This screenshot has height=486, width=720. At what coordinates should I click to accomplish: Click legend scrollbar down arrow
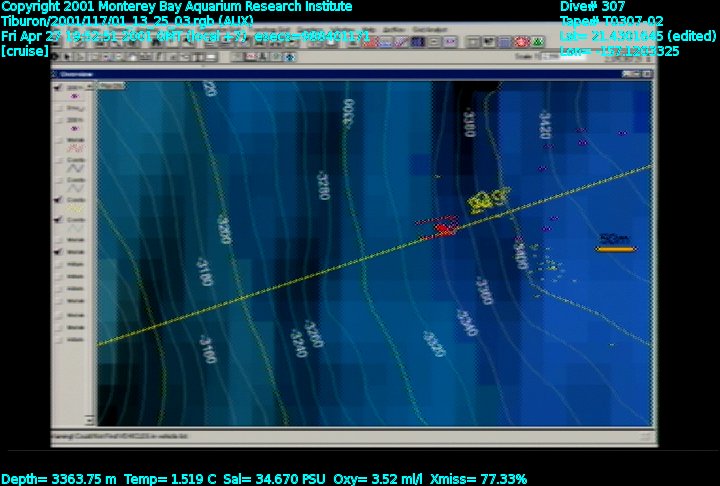coord(89,420)
